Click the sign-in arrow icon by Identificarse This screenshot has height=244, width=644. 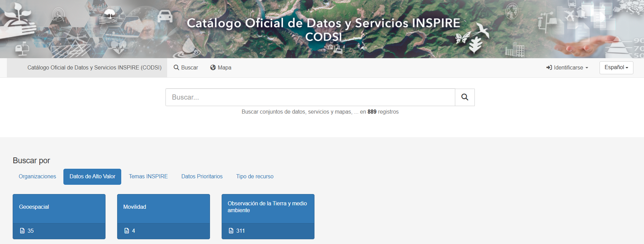click(x=549, y=68)
